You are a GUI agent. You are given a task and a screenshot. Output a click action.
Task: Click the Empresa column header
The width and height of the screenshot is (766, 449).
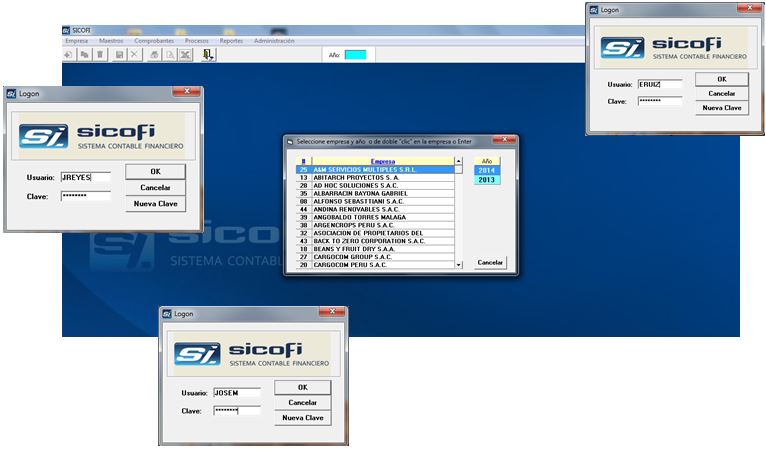[383, 161]
